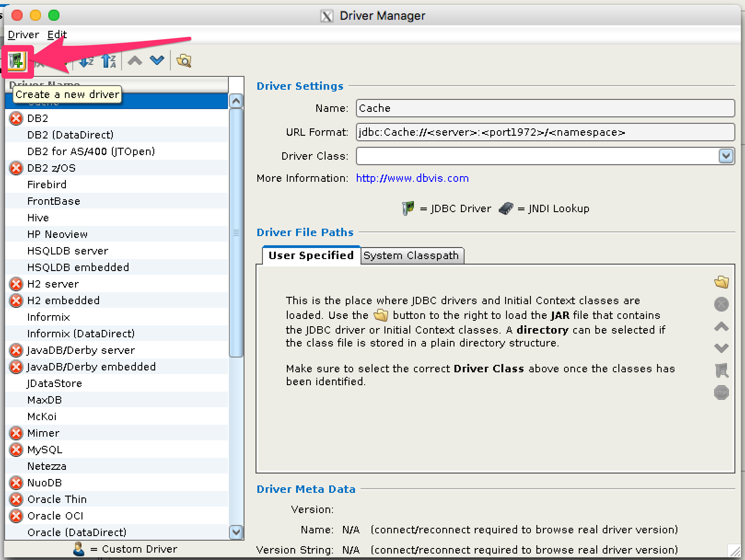Click the find drivers icon in paths panel
This screenshot has width=745, height=560.
(x=721, y=370)
